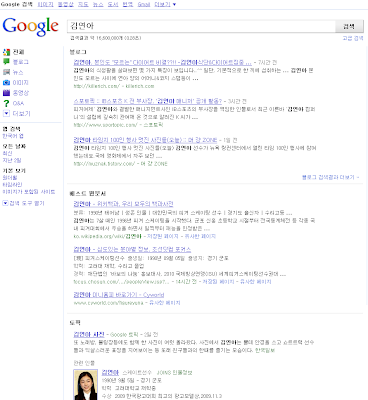Switch to 타임라인 view
The height and width of the screenshot is (400, 368).
[x=12, y=185]
